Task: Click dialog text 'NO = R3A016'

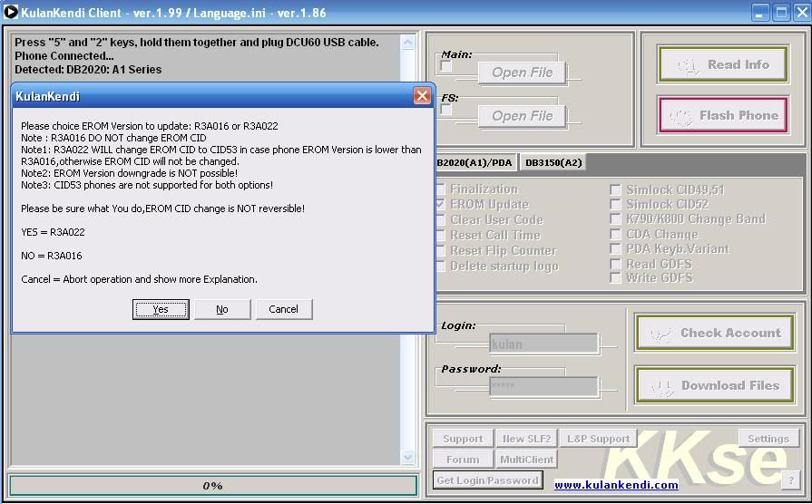Action: pyautogui.click(x=52, y=256)
